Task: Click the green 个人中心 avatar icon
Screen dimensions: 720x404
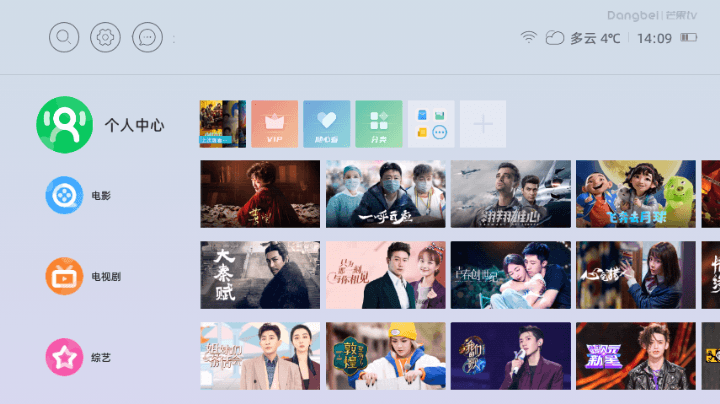Action: (x=65, y=124)
